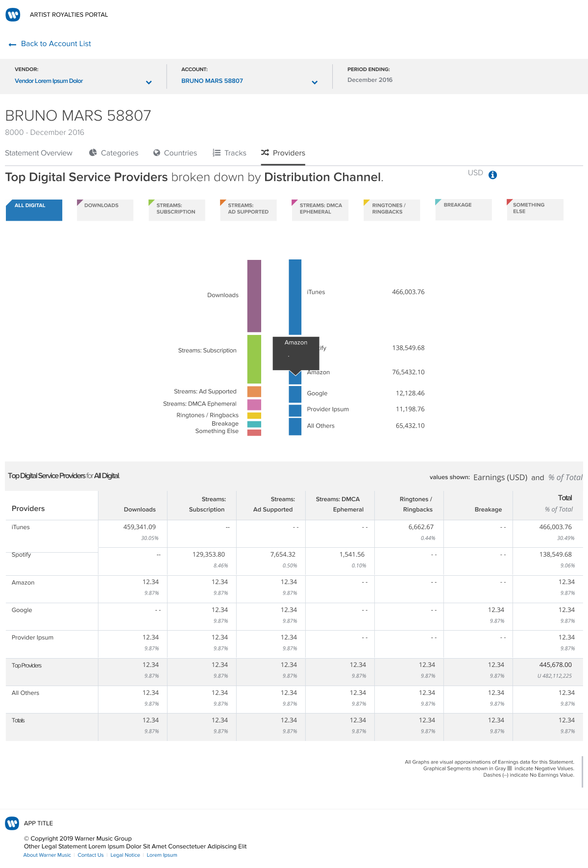Click the purple Downloads bar segment
The height and width of the screenshot is (868, 588).
[254, 296]
